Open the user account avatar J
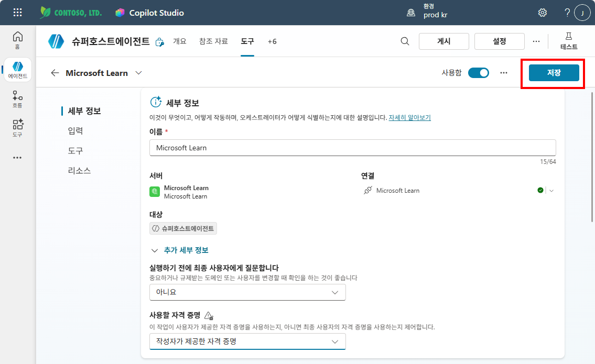 coord(582,13)
